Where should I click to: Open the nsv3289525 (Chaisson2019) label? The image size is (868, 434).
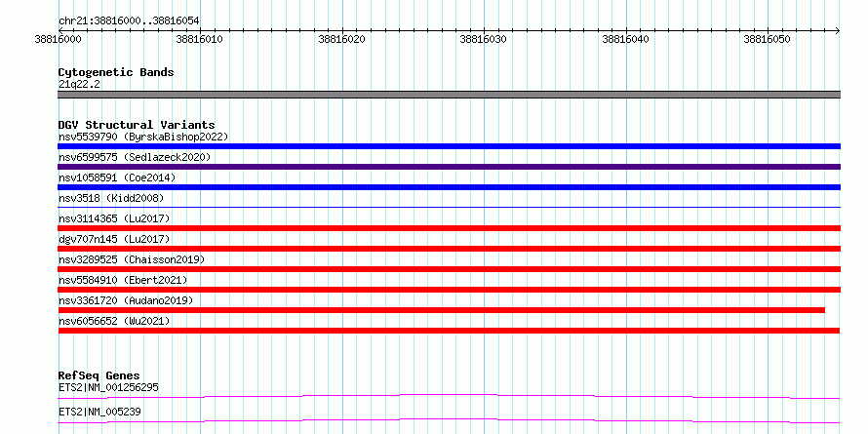(x=132, y=259)
